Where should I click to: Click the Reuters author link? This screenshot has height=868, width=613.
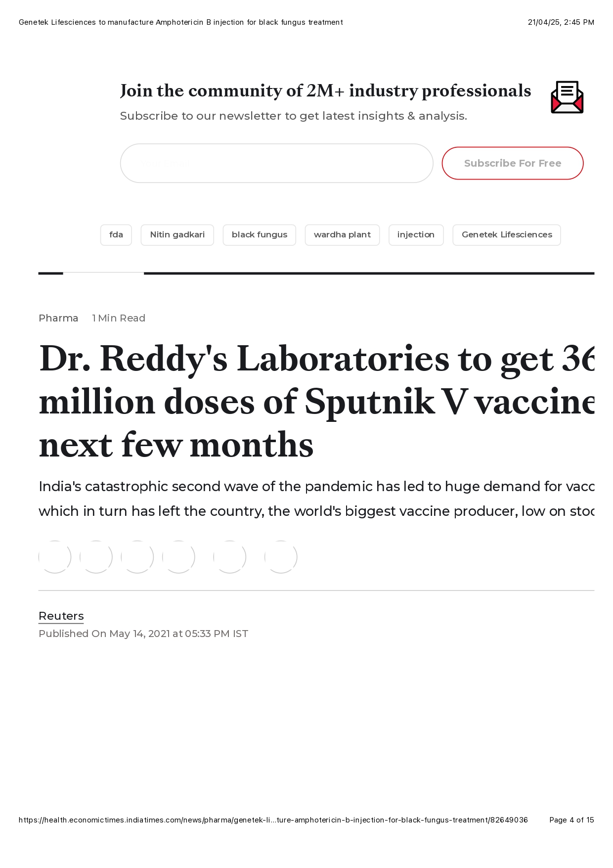click(61, 616)
